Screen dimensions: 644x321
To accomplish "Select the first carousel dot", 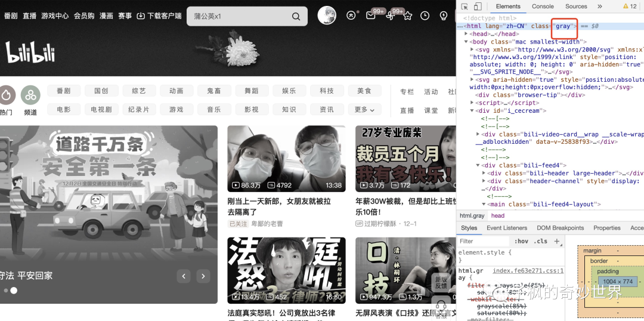I will [6, 291].
